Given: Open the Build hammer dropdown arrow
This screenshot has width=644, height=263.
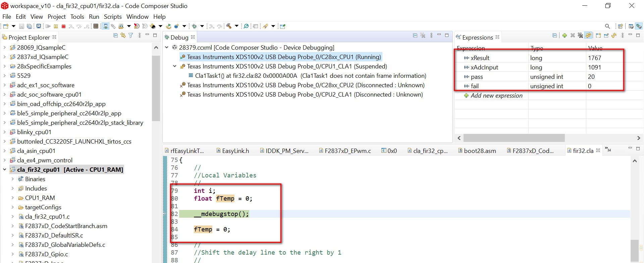Looking at the screenshot, I should 236,26.
